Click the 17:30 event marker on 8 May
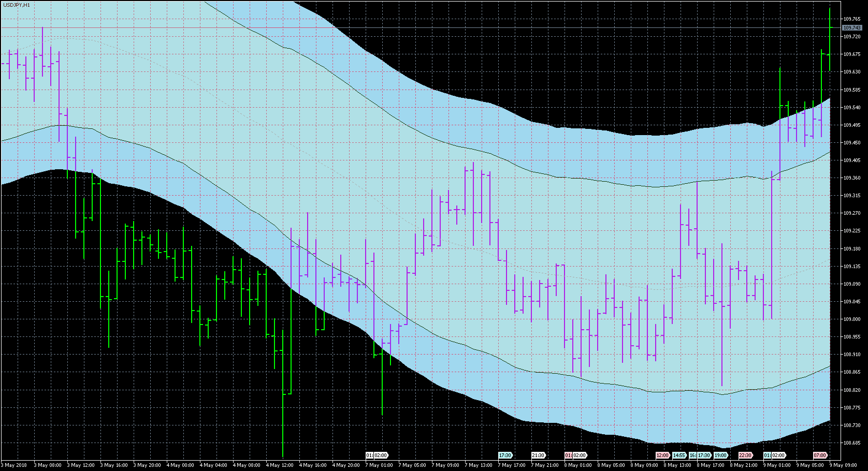This screenshot has width=868, height=471. tap(704, 455)
